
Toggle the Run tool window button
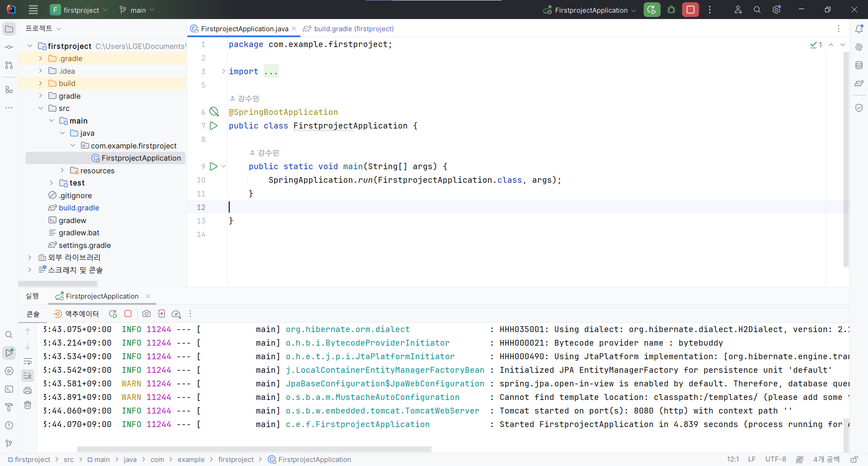[9, 352]
